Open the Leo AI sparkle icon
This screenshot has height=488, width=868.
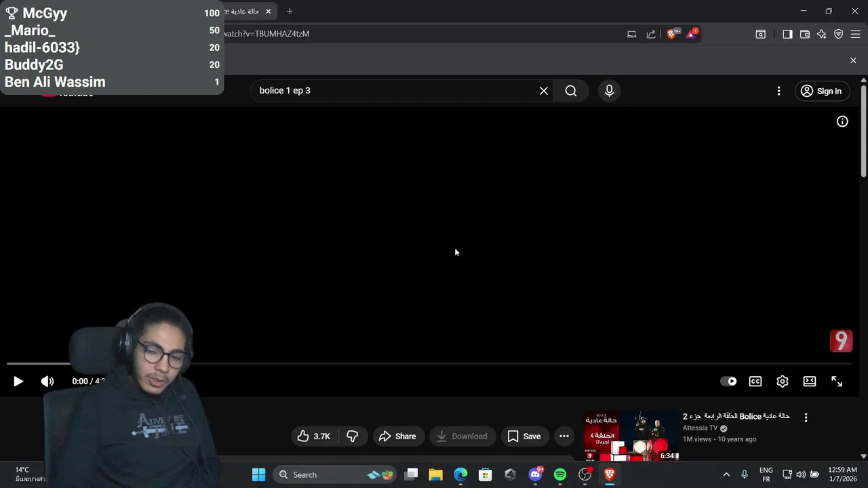[x=822, y=34]
